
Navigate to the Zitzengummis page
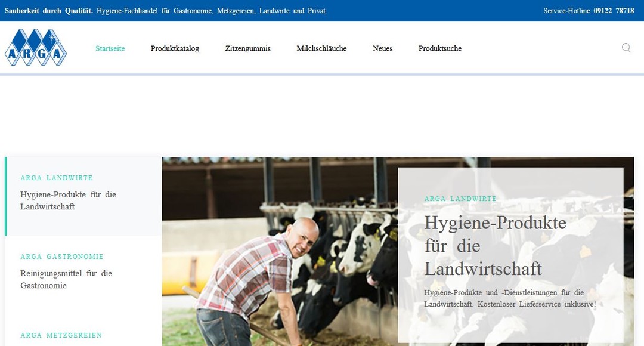pyautogui.click(x=248, y=48)
